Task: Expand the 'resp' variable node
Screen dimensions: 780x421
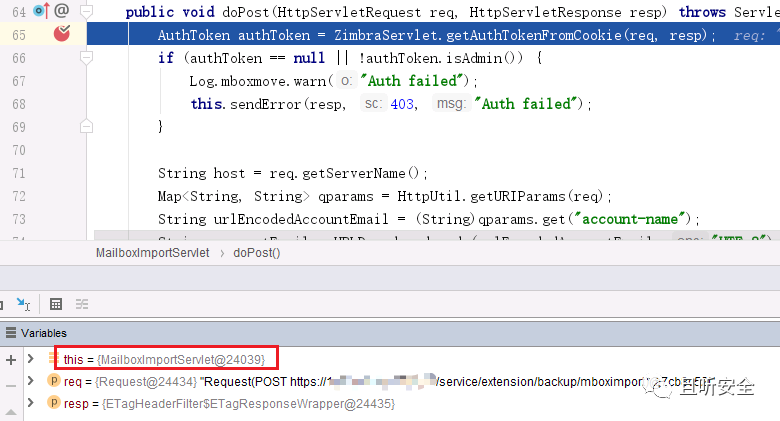Action: (x=31, y=402)
